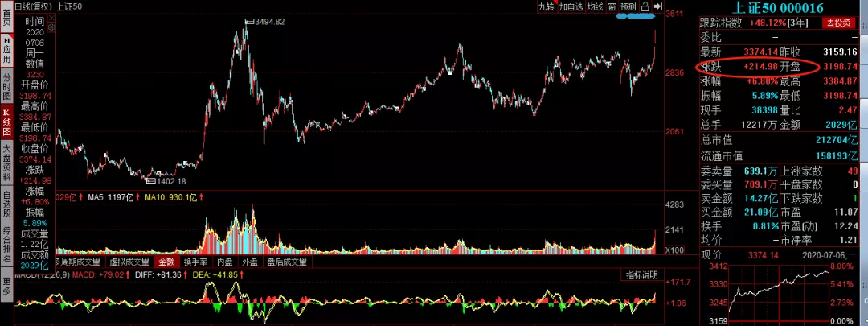Collapse the right panel using the arrow icon

658,6
